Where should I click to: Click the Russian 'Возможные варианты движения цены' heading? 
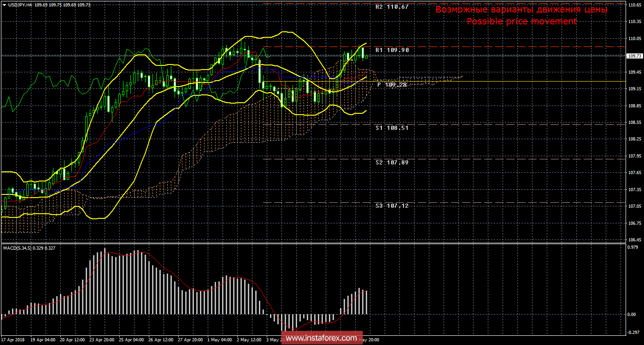click(x=521, y=10)
